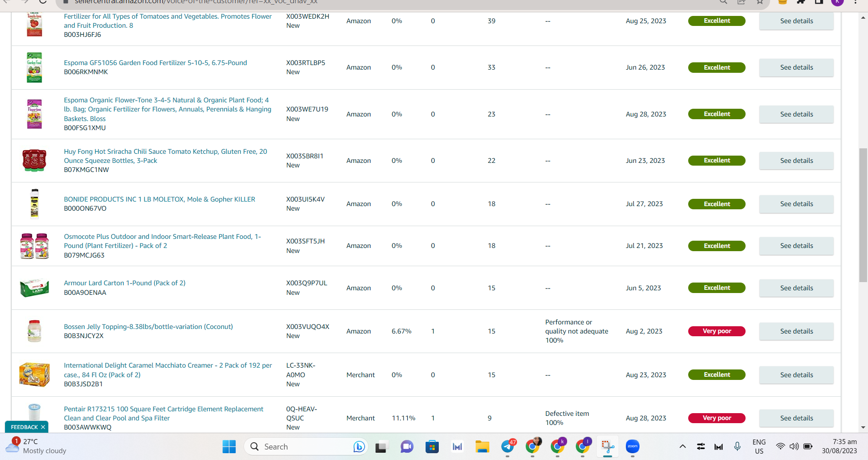The width and height of the screenshot is (868, 460).
Task: Open the clock showing 7:35 am
Action: pos(840,446)
